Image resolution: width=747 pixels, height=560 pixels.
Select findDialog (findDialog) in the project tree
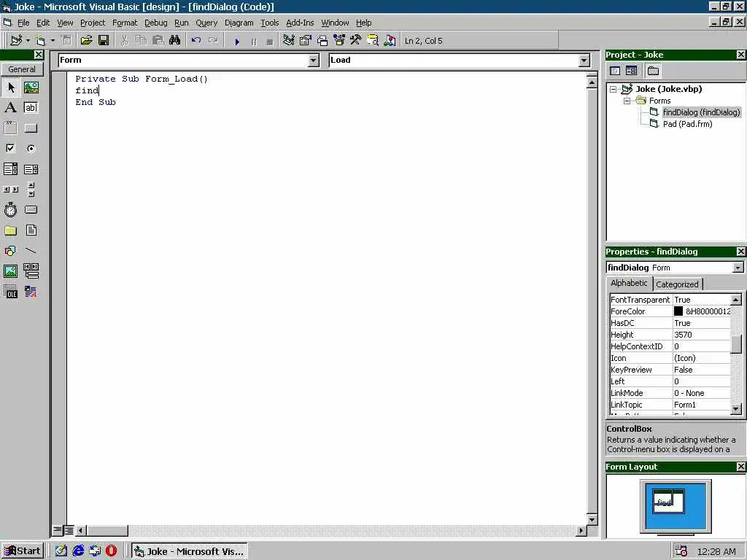pyautogui.click(x=701, y=112)
